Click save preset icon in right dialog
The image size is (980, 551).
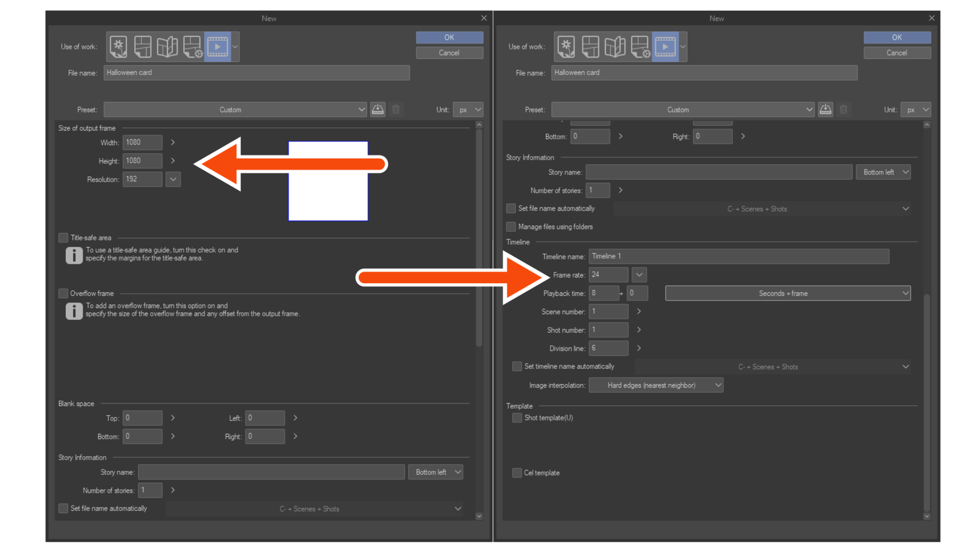tap(825, 109)
